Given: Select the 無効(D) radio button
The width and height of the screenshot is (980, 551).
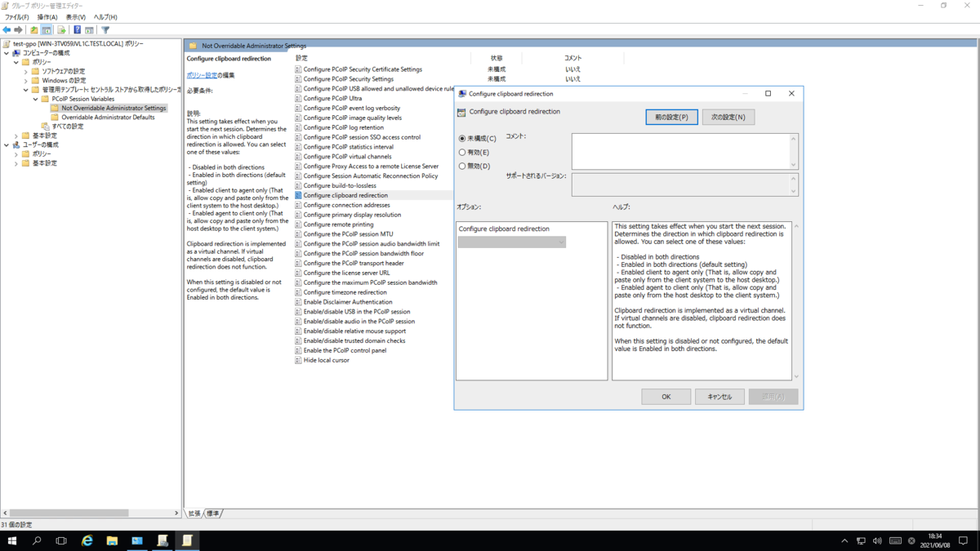Looking at the screenshot, I should click(x=462, y=167).
